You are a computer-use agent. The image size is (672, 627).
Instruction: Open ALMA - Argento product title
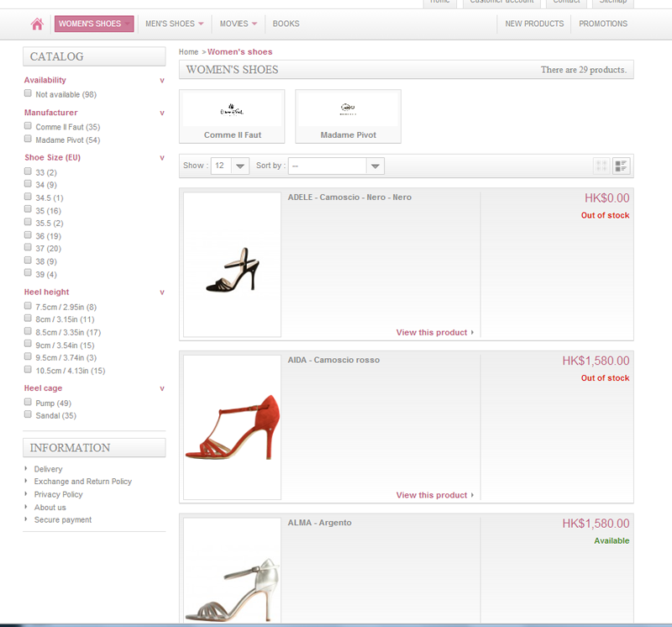[319, 523]
